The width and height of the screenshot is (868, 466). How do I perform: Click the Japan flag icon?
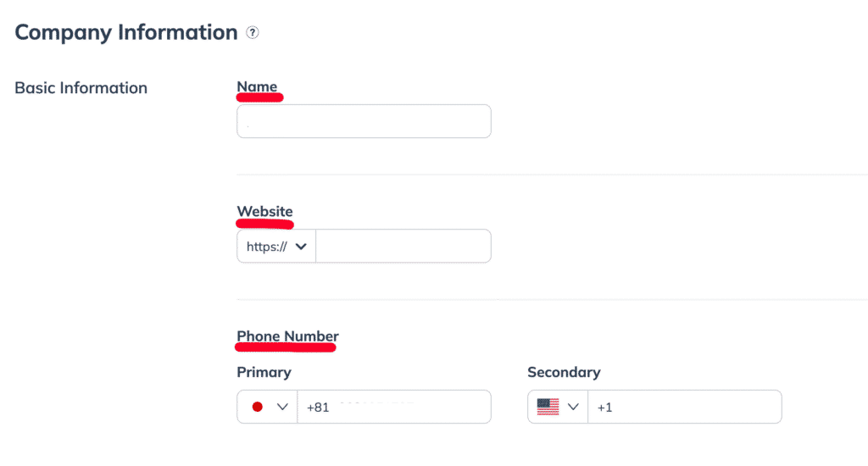pos(259,407)
